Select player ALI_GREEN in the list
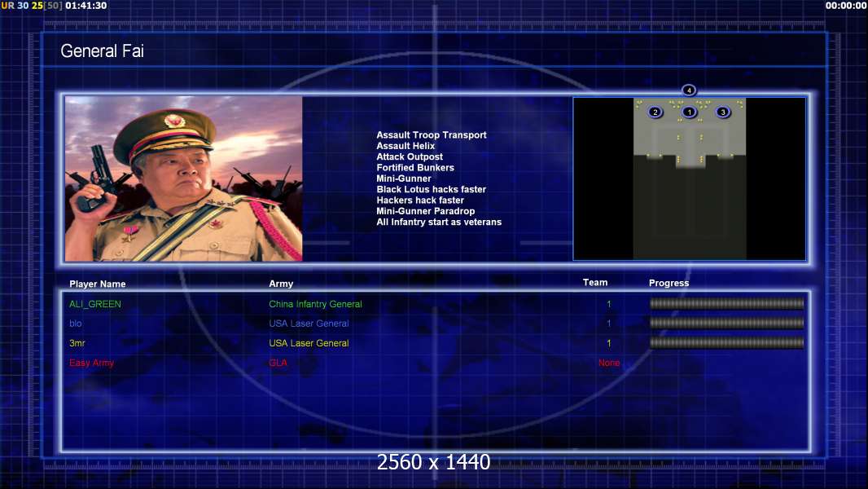 click(x=94, y=304)
